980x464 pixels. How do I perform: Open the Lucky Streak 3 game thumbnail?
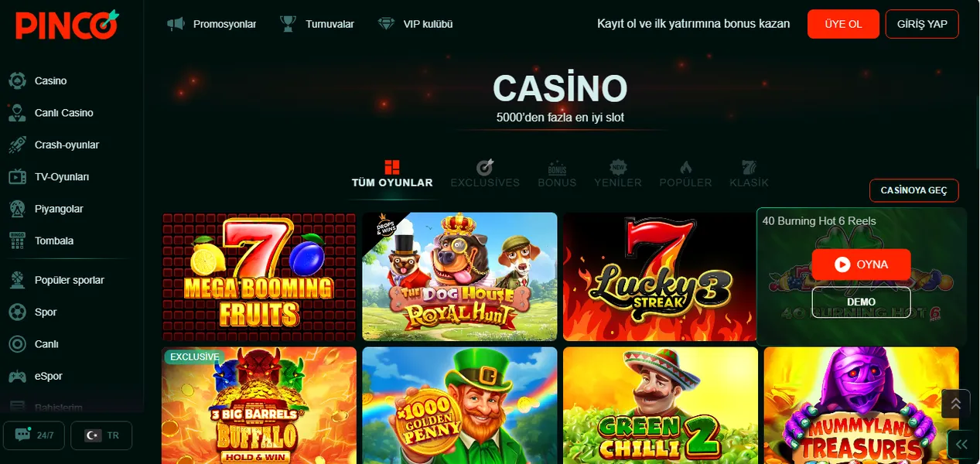click(x=660, y=277)
